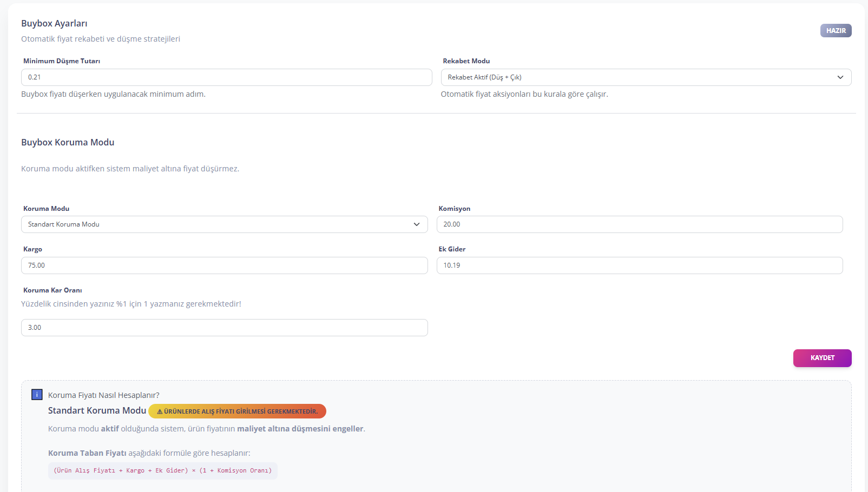Click the 'maliyet altına düşmesini engeller' sentence
The height and width of the screenshot is (492, 868).
pyautogui.click(x=207, y=429)
